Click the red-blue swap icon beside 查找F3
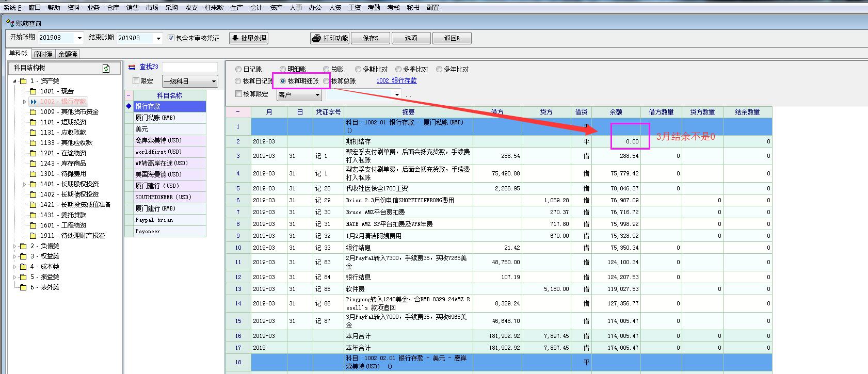868x374 pixels. [132, 67]
